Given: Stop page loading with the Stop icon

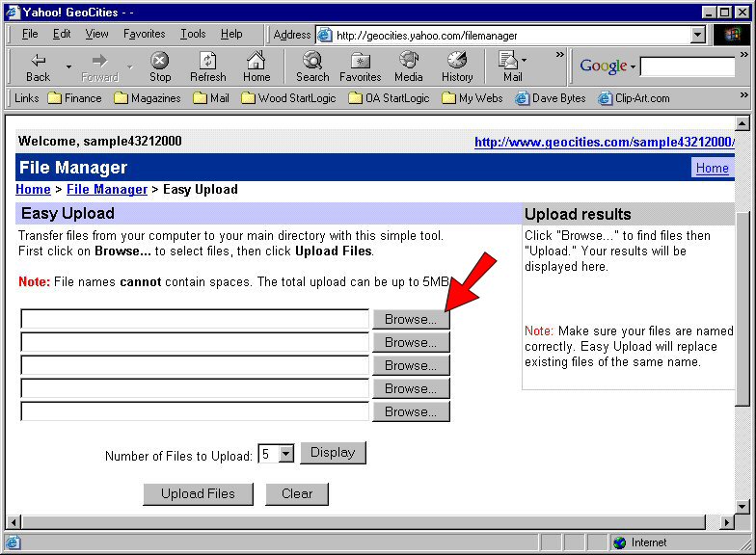Looking at the screenshot, I should click(x=160, y=67).
